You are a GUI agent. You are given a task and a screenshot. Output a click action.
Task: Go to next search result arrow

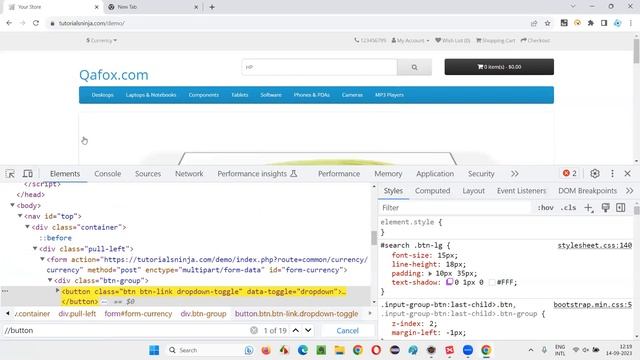309,330
